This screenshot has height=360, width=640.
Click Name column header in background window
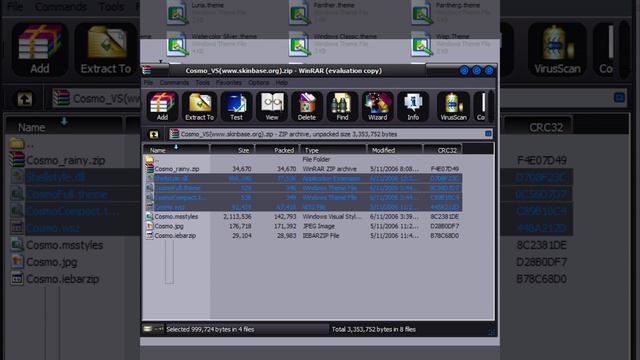[64, 127]
